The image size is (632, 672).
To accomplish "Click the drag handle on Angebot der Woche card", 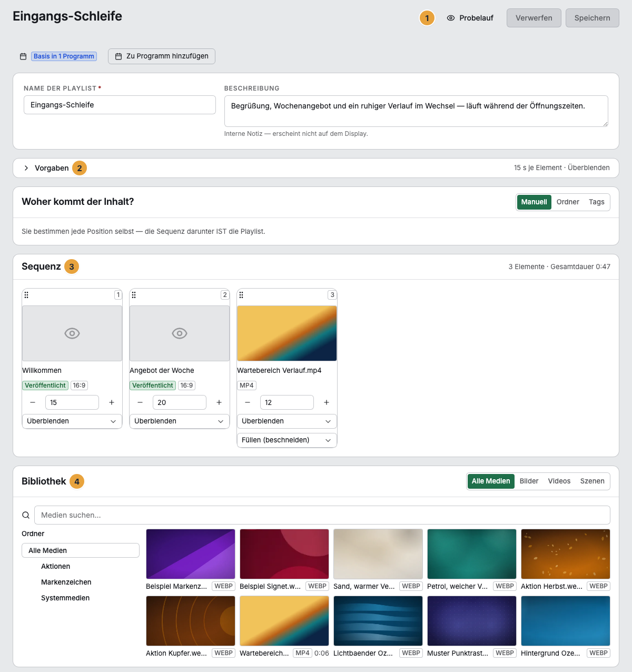I will [134, 295].
